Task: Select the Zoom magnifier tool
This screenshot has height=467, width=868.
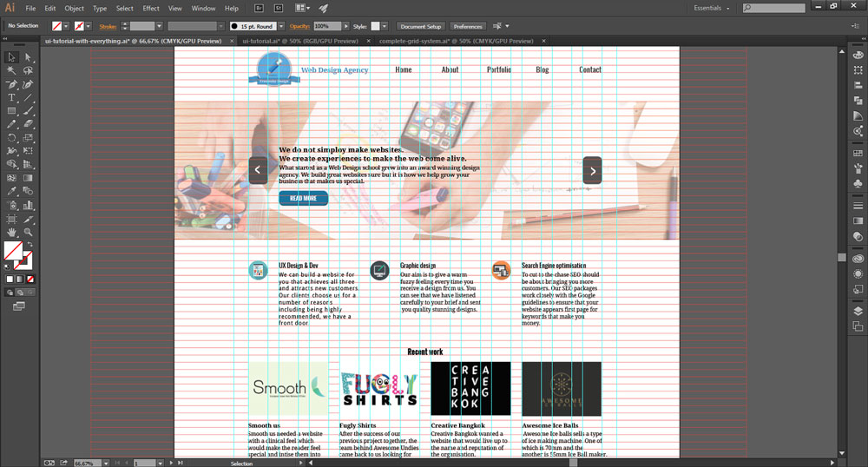Action: (x=29, y=233)
